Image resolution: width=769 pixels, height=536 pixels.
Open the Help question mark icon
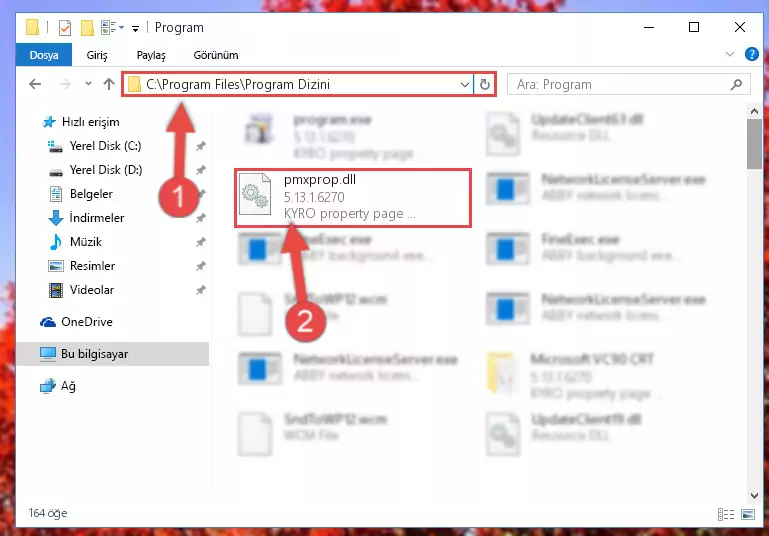coord(751,54)
